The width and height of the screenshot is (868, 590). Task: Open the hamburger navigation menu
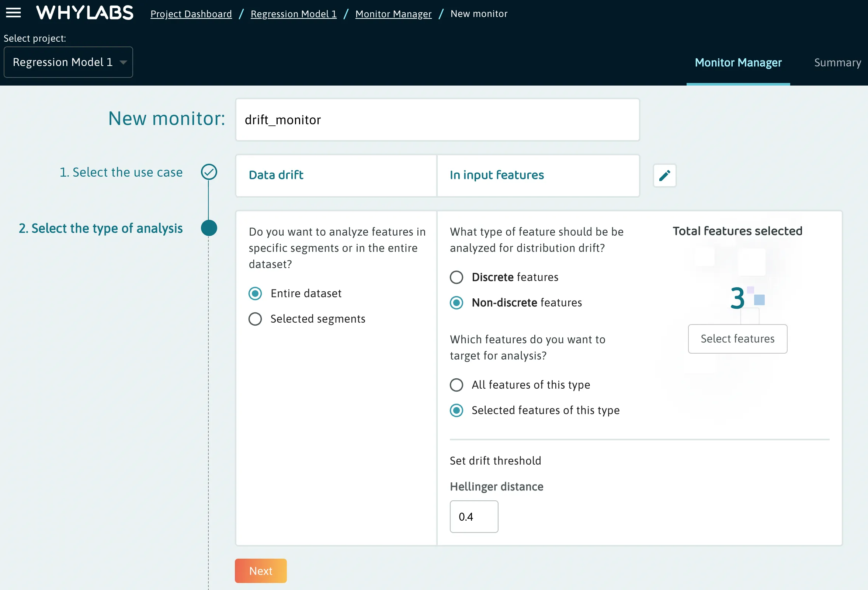[x=13, y=13]
